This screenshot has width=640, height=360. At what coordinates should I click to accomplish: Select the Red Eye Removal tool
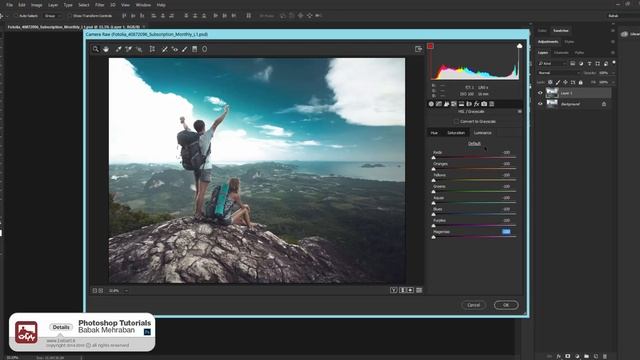point(175,49)
